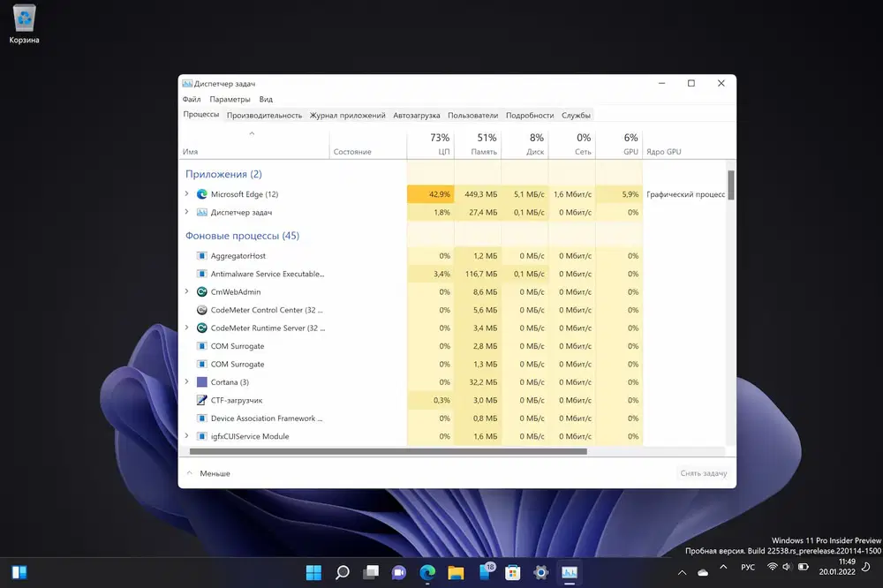Click the CmWebAdmin process icon

(201, 291)
